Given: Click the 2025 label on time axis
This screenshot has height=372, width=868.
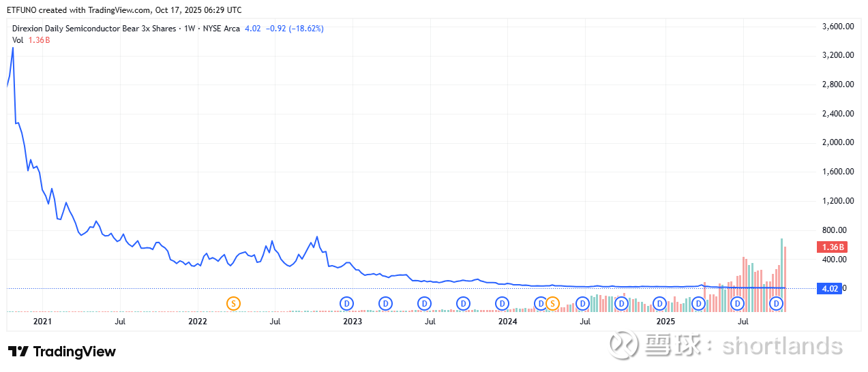Looking at the screenshot, I should [665, 320].
